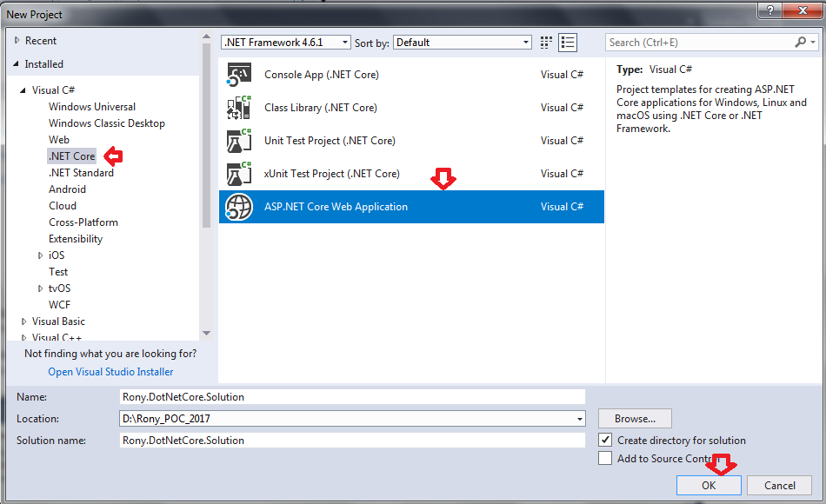Collapse the Installed node
This screenshot has width=826, height=504.
tap(17, 63)
